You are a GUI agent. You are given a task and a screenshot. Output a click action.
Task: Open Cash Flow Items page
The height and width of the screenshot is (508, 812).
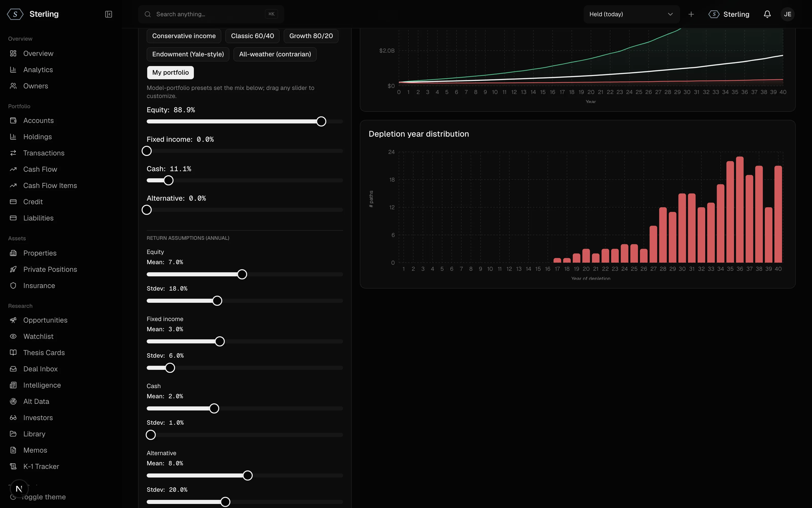coord(50,185)
